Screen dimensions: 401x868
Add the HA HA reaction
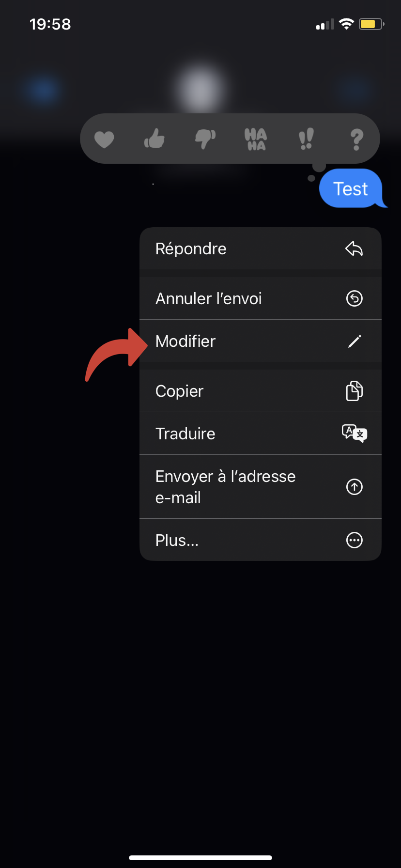pyautogui.click(x=256, y=139)
